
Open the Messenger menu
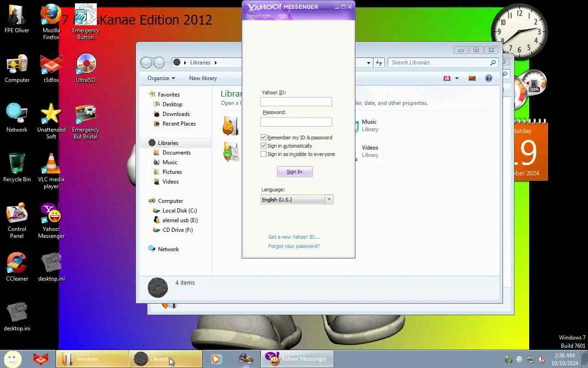click(259, 16)
